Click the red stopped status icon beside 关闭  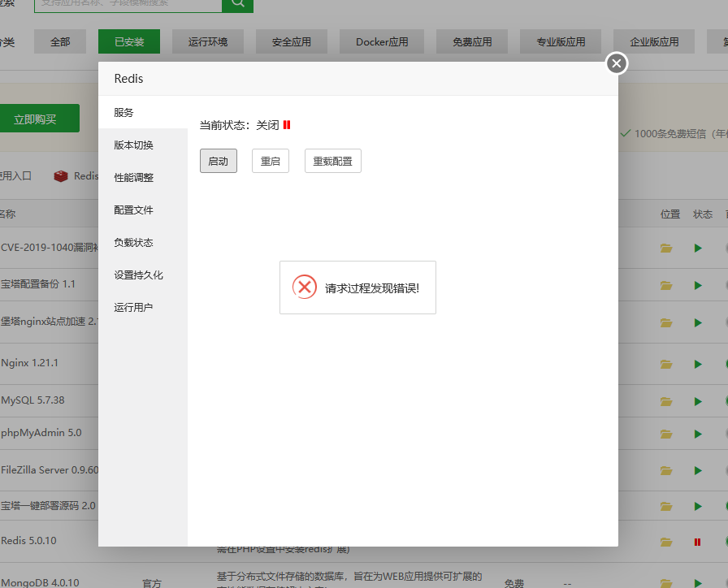287,125
